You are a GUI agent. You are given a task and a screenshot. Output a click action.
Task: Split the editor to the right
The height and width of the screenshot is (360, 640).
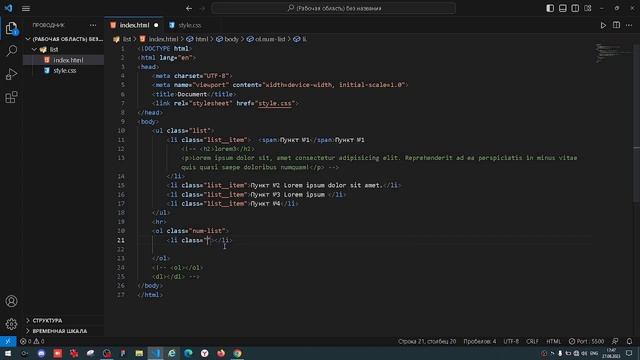pos(616,25)
